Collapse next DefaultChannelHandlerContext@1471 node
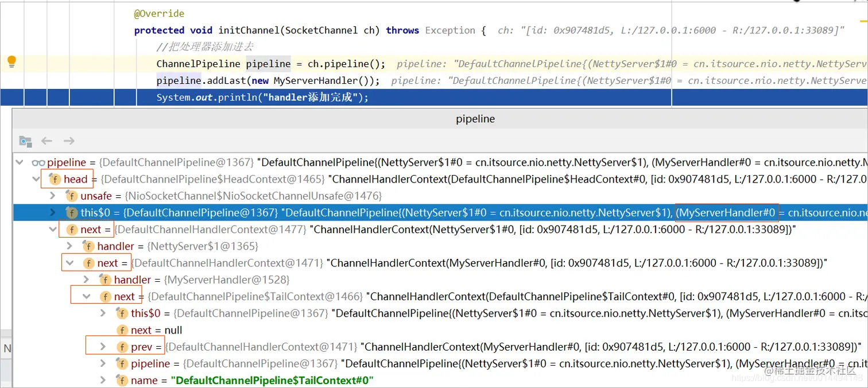868x388 pixels. (x=70, y=263)
